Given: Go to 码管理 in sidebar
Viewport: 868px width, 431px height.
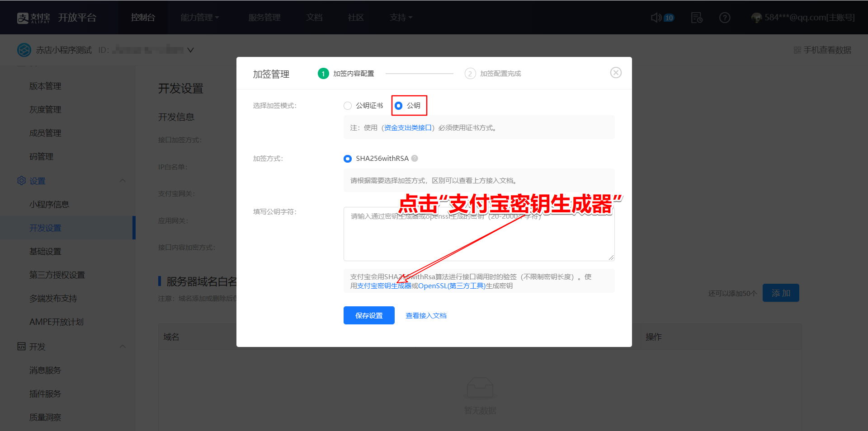Looking at the screenshot, I should [41, 157].
